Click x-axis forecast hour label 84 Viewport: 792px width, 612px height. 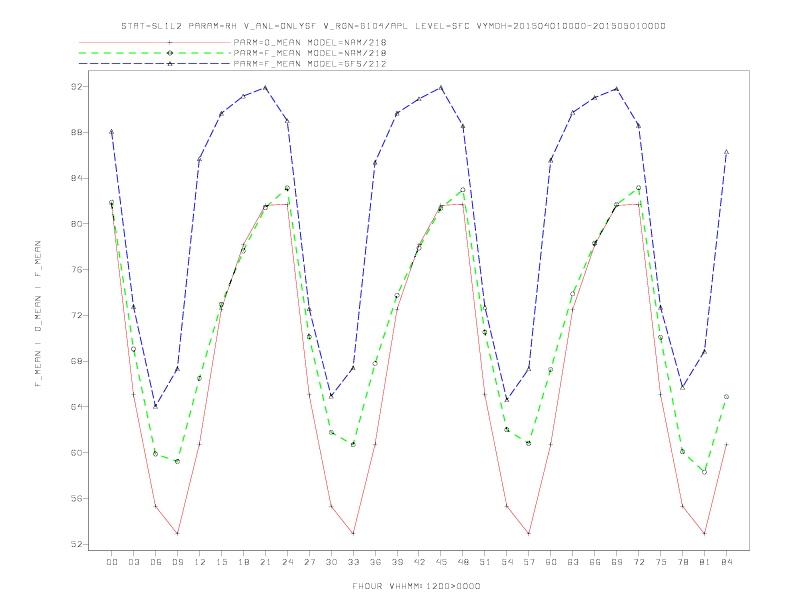[x=726, y=562]
